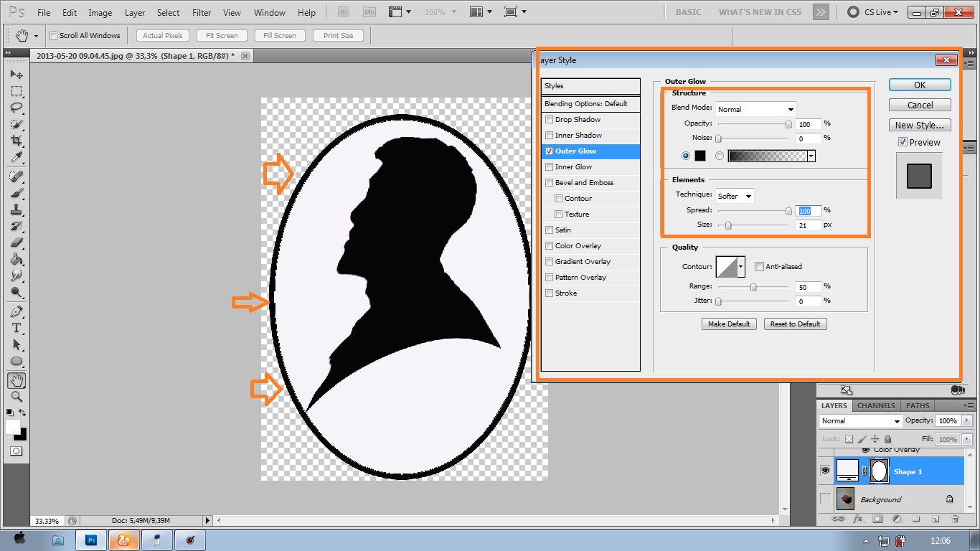The image size is (980, 551).
Task: Open the Blend Mode dropdown in Structure
Action: pyautogui.click(x=756, y=109)
